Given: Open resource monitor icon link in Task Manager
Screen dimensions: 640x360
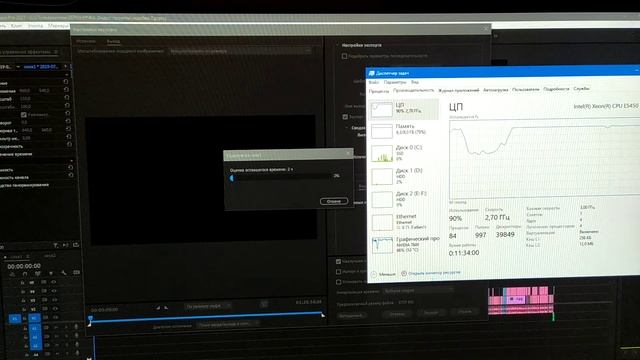Looking at the screenshot, I should [x=404, y=273].
